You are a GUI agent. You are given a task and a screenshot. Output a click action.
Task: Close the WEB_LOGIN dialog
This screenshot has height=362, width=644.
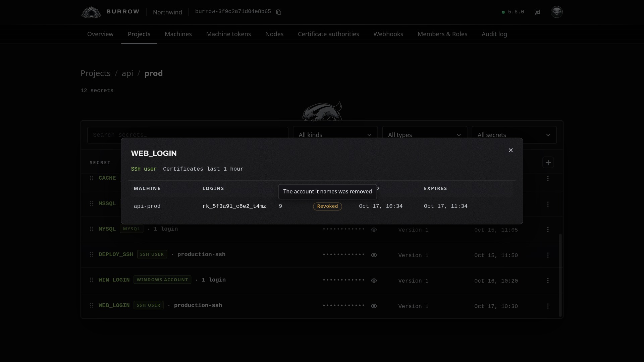(x=511, y=150)
